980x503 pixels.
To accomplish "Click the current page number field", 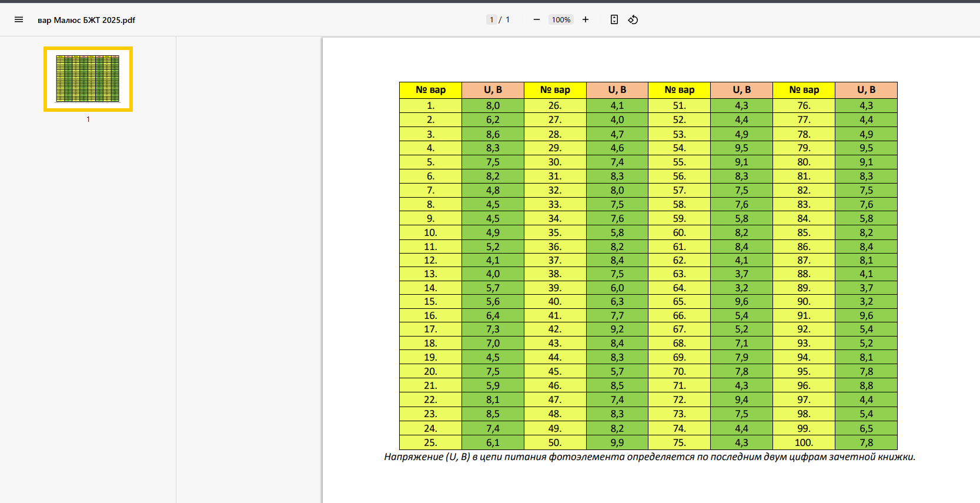I will pyautogui.click(x=491, y=19).
